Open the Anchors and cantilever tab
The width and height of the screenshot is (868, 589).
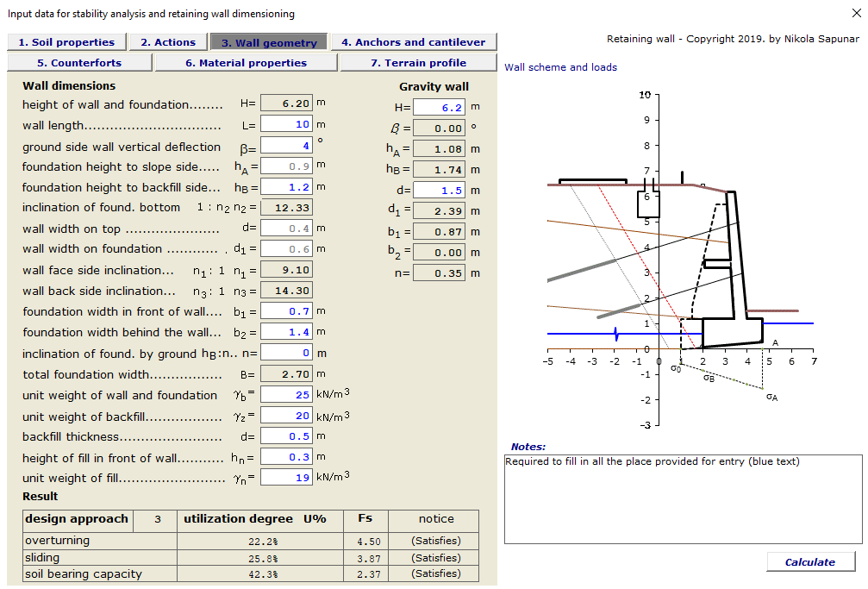(413, 41)
